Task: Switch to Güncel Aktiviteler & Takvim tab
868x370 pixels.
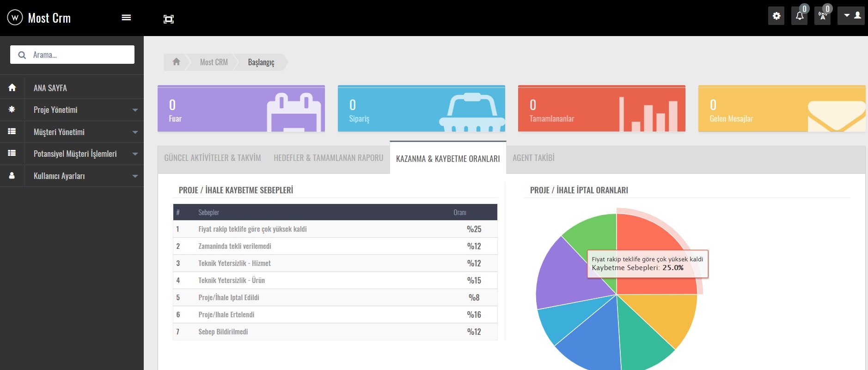Action: click(x=212, y=158)
